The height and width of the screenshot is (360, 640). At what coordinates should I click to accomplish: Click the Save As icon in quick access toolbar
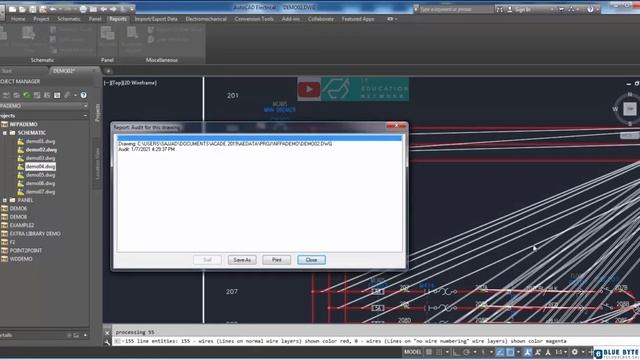point(43,9)
